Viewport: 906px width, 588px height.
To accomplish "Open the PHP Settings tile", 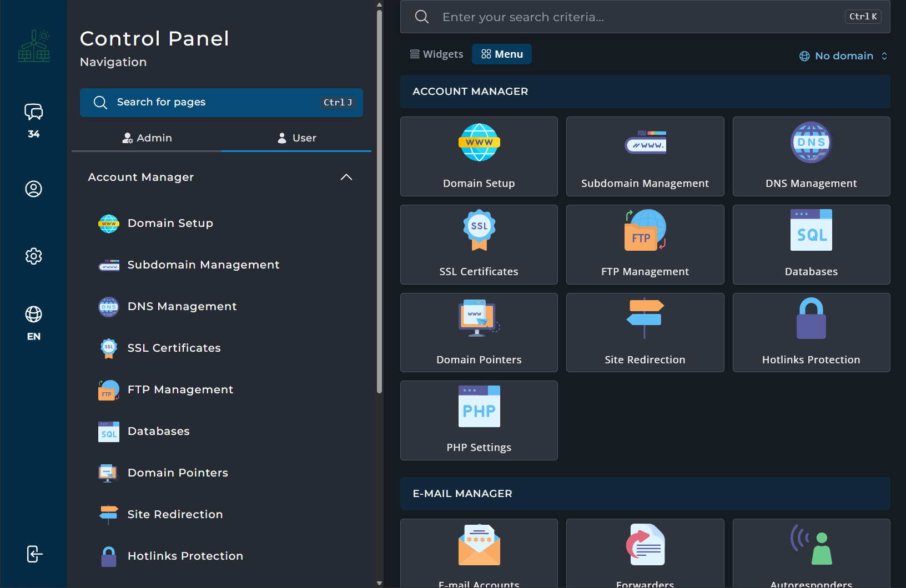I will tap(479, 420).
